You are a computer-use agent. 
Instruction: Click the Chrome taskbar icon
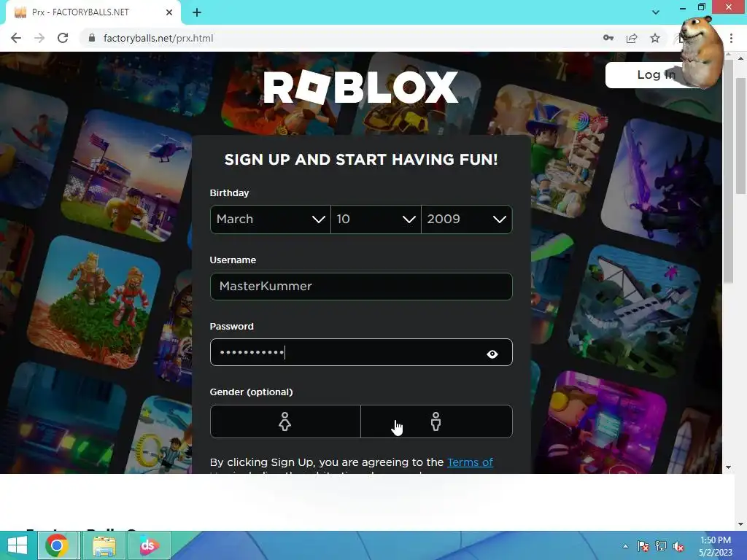[57, 545]
